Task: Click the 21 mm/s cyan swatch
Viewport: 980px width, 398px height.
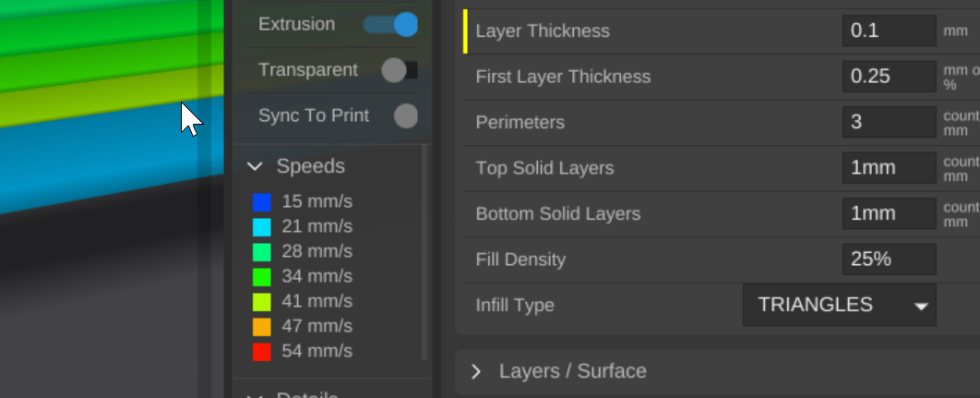Action: [262, 227]
